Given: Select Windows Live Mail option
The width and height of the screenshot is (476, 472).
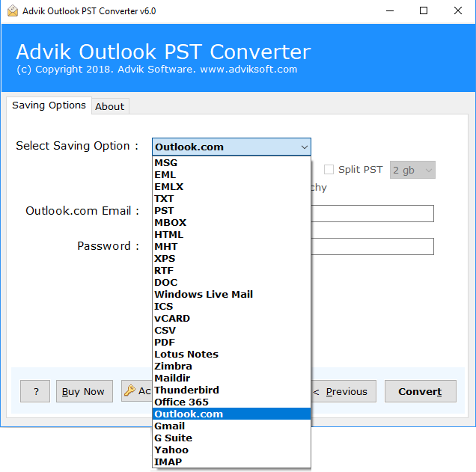Looking at the screenshot, I should click(231, 294).
